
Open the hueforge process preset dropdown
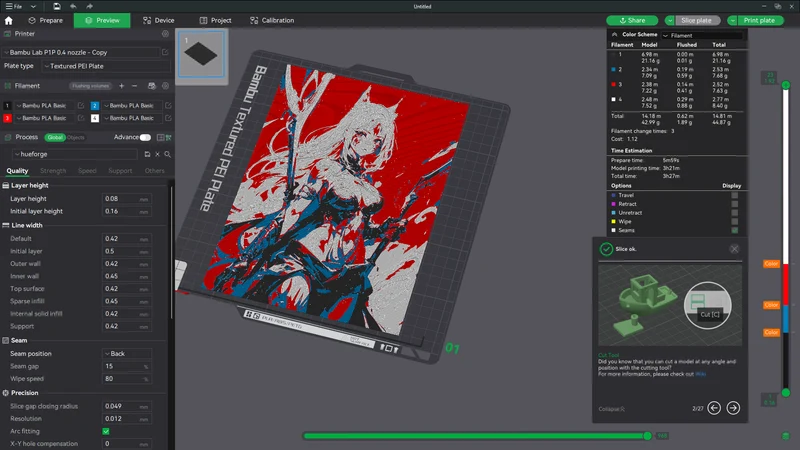click(74, 154)
